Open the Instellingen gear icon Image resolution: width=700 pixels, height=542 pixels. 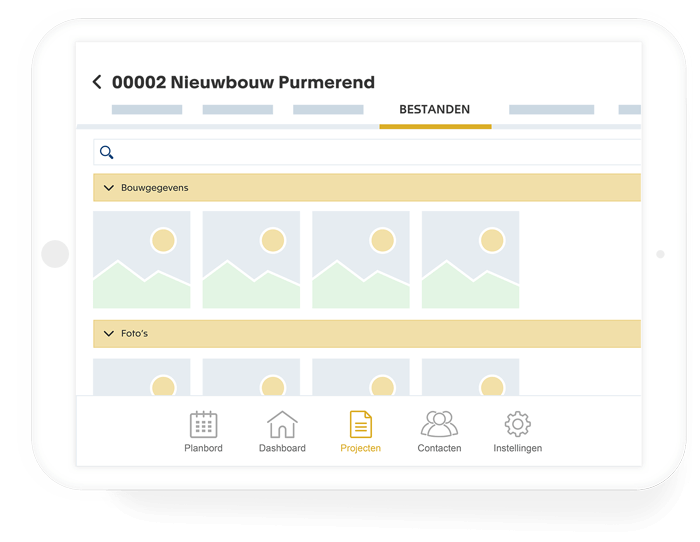tap(517, 425)
